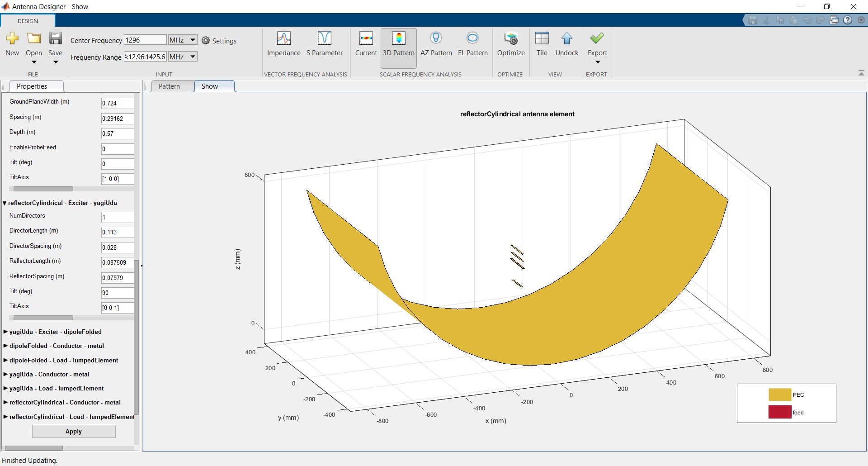Tile the figure windows
The image size is (868, 466).
542,44
